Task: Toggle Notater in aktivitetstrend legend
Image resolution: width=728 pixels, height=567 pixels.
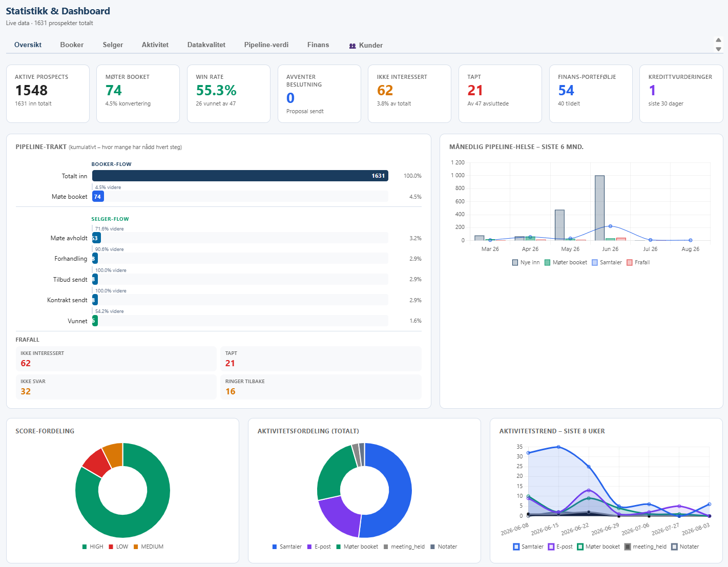Action: tap(685, 547)
